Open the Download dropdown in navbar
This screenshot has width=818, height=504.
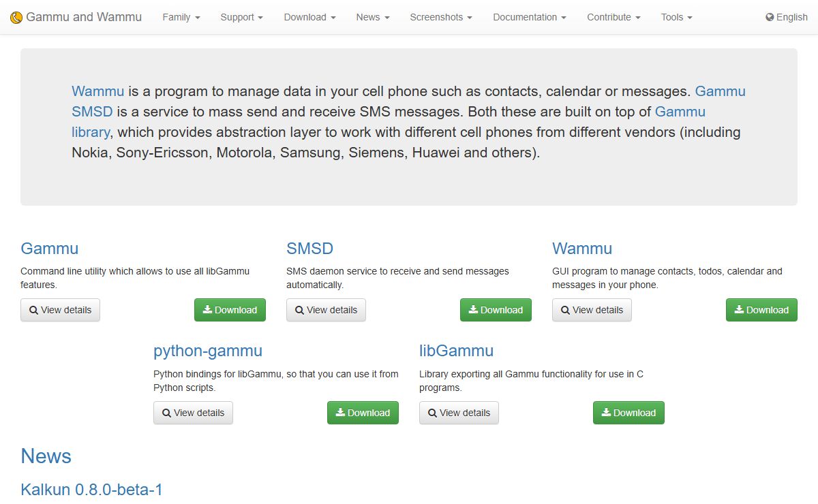(309, 17)
